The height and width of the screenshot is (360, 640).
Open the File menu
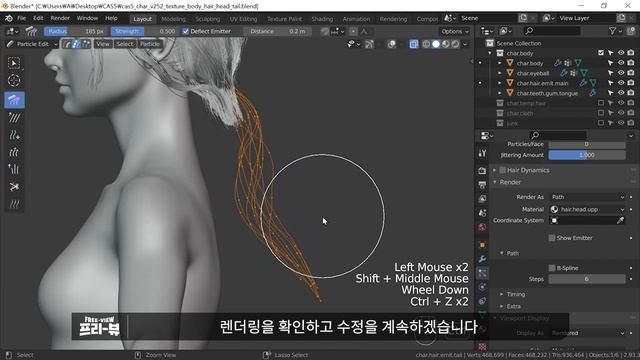coord(21,18)
